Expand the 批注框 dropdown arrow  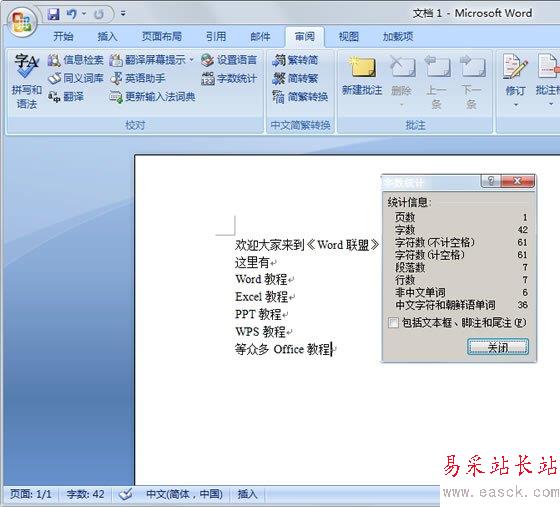pos(551,104)
